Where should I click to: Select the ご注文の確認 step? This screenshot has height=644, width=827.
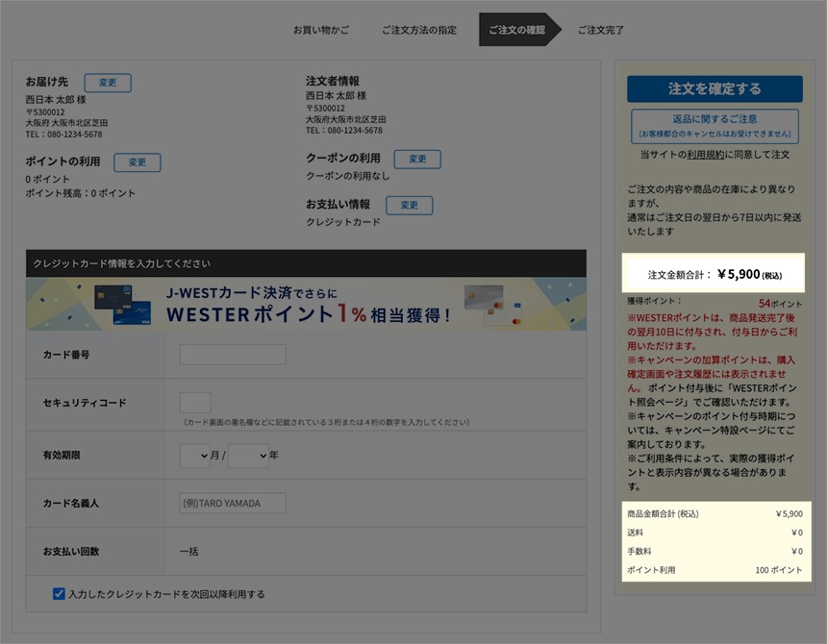tap(519, 30)
